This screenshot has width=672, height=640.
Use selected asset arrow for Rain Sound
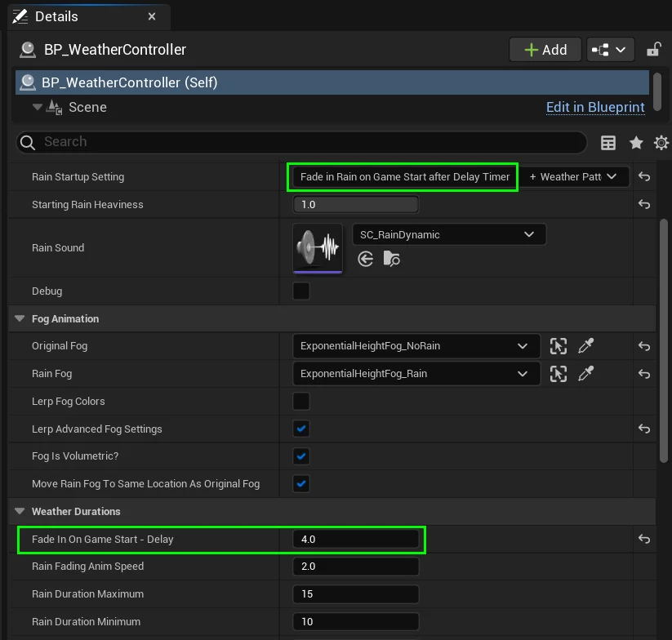366,259
